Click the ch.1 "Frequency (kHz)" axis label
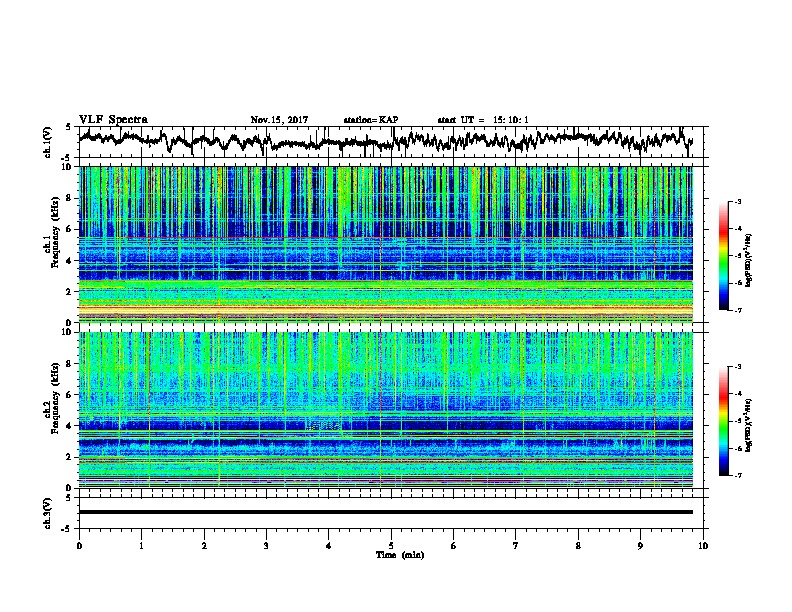The image size is (792, 612). click(55, 232)
